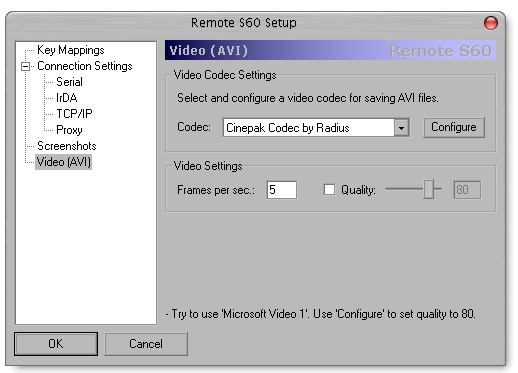Cancel the setup dialog
518x373 pixels.
(x=146, y=344)
